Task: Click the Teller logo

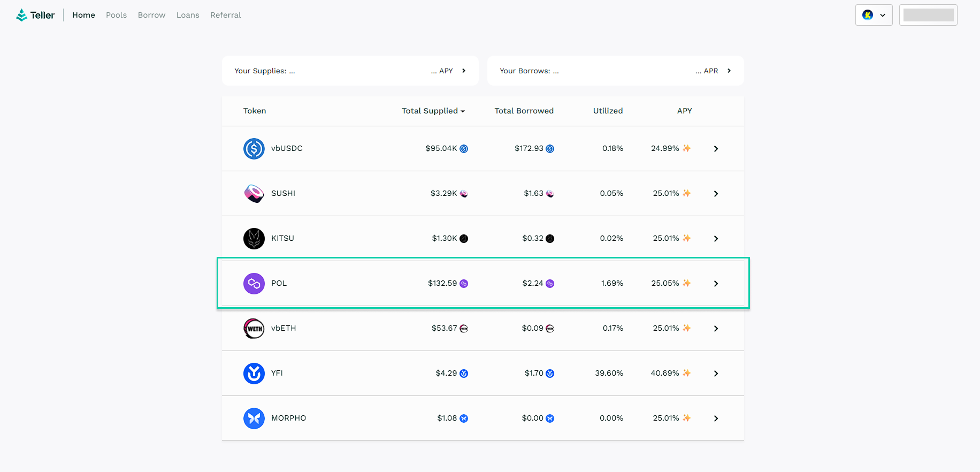Action: (x=35, y=15)
